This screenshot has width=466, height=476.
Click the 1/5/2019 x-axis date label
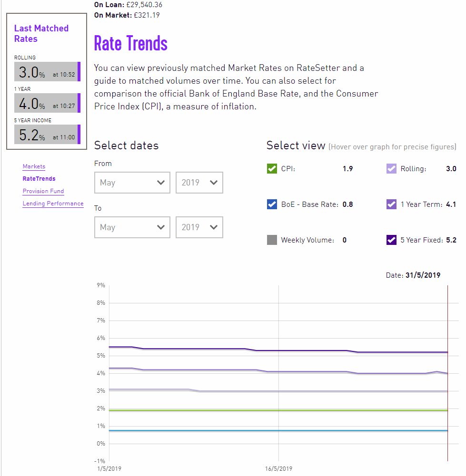tap(109, 469)
